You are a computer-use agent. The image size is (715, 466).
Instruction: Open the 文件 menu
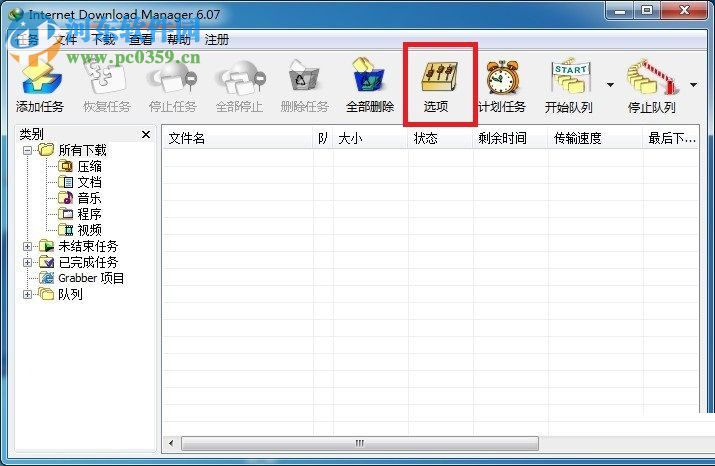pos(66,40)
